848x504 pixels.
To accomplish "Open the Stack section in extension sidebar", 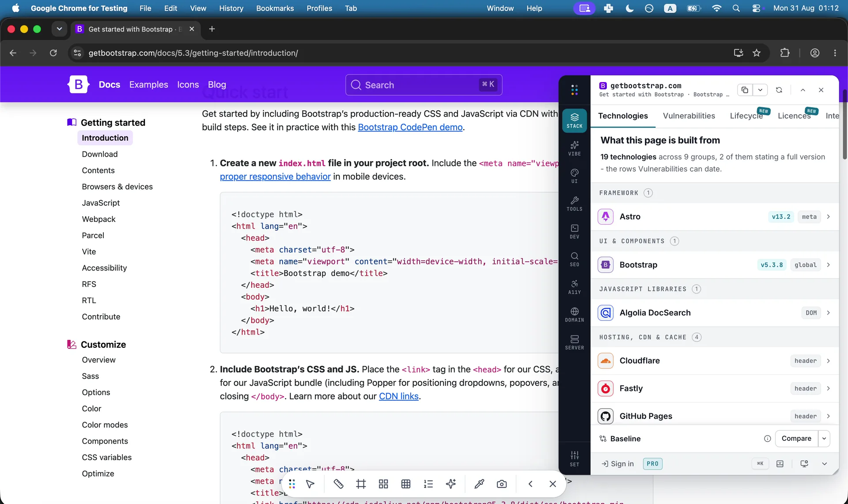I will pos(574,120).
